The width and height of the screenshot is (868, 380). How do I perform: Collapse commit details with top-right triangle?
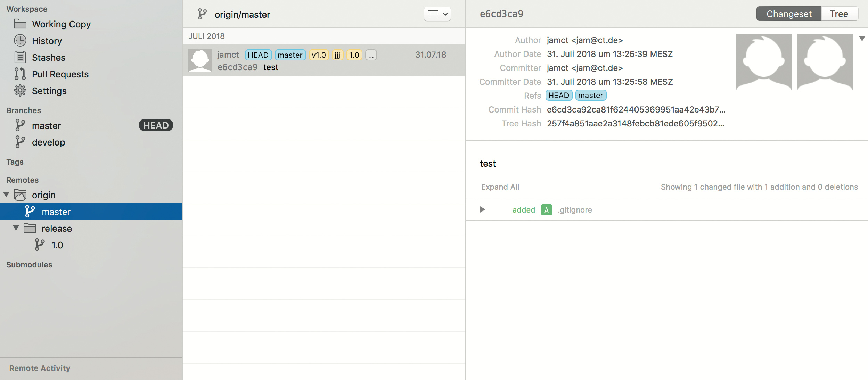pos(862,39)
